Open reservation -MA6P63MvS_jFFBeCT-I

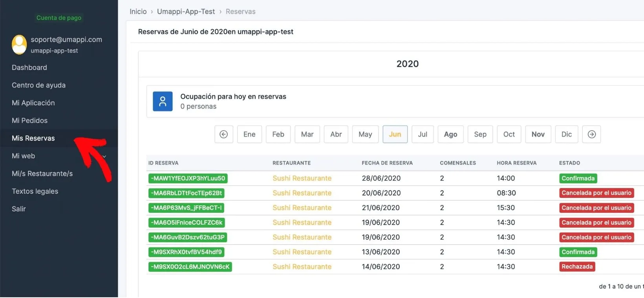(187, 208)
